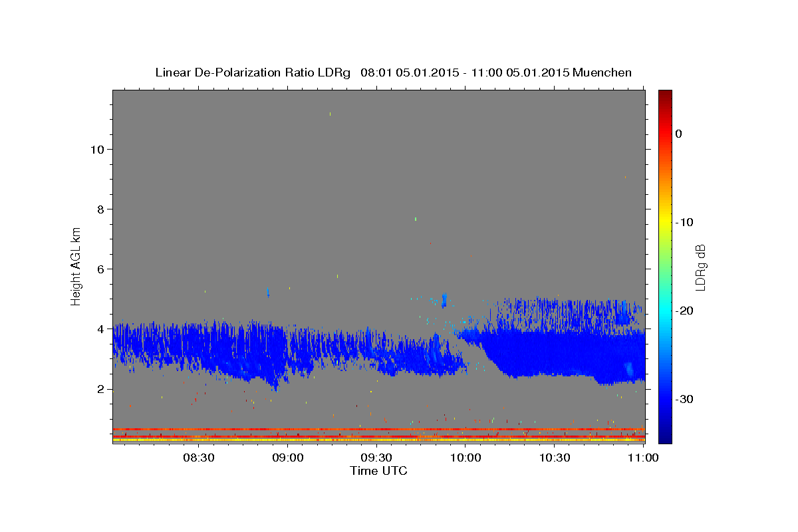The image size is (798, 532).
Task: Select the 10:00 time tick label
Action: [465, 458]
